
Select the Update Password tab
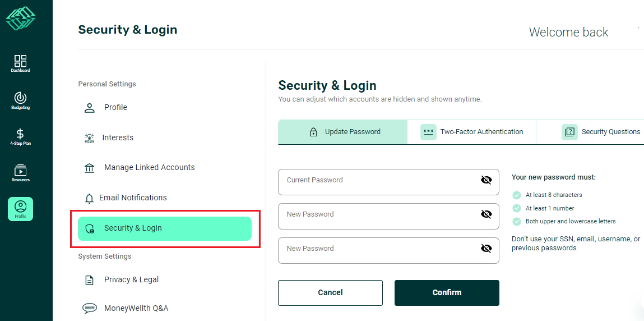(x=343, y=132)
